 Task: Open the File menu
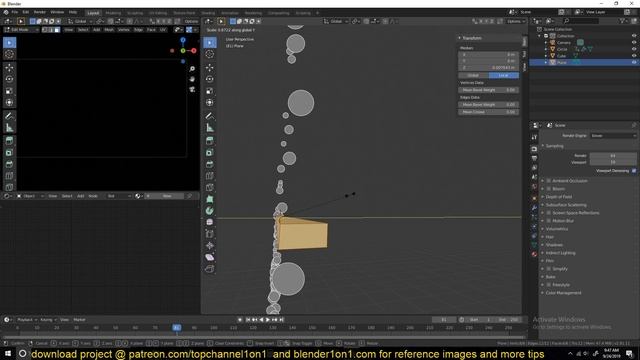tap(15, 12)
